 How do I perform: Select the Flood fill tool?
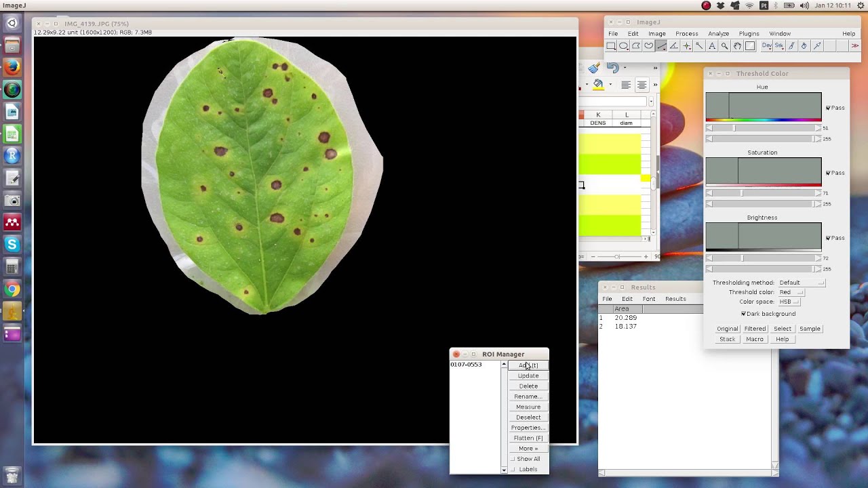804,46
